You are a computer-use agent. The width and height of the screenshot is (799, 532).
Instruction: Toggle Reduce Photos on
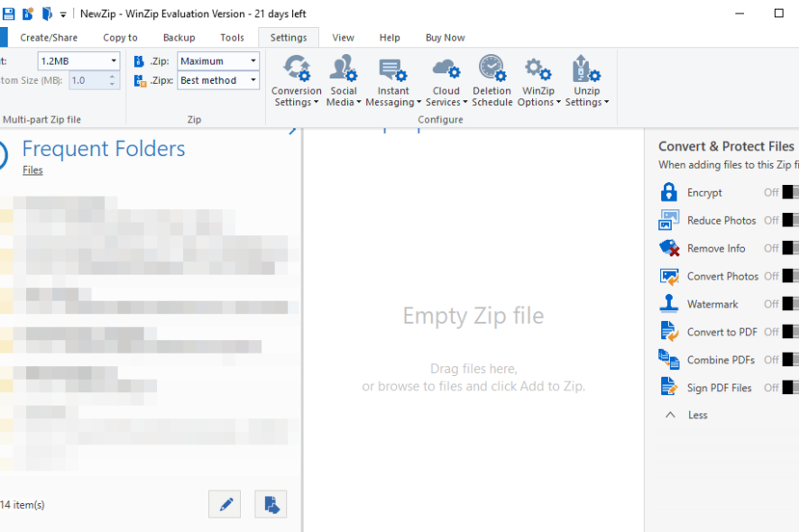point(790,220)
